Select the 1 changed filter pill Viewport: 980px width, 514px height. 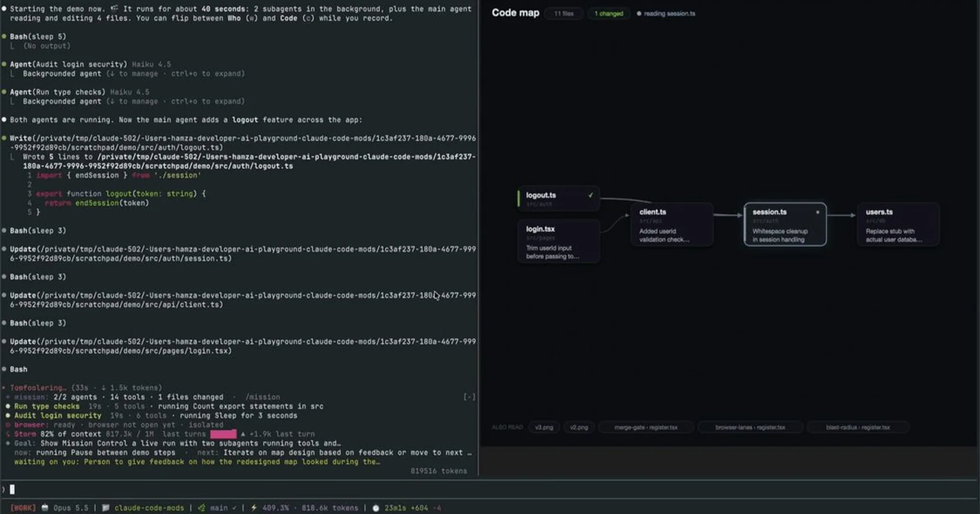tap(609, 14)
